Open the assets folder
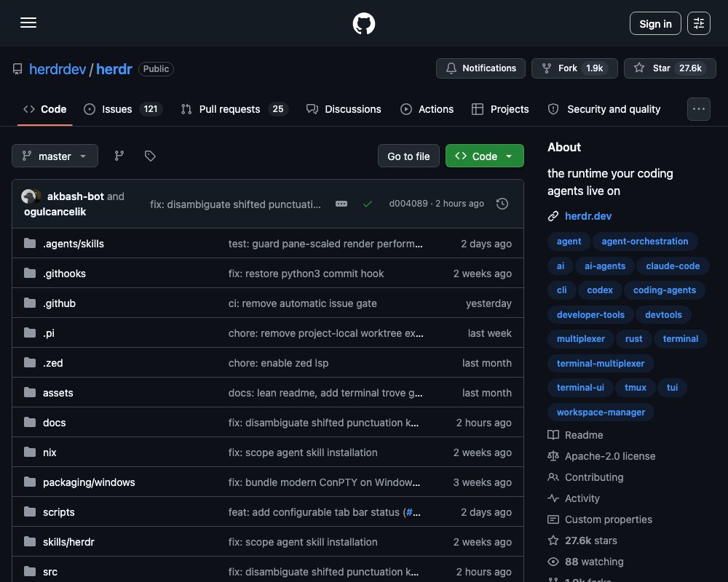This screenshot has height=582, width=728. [x=58, y=393]
